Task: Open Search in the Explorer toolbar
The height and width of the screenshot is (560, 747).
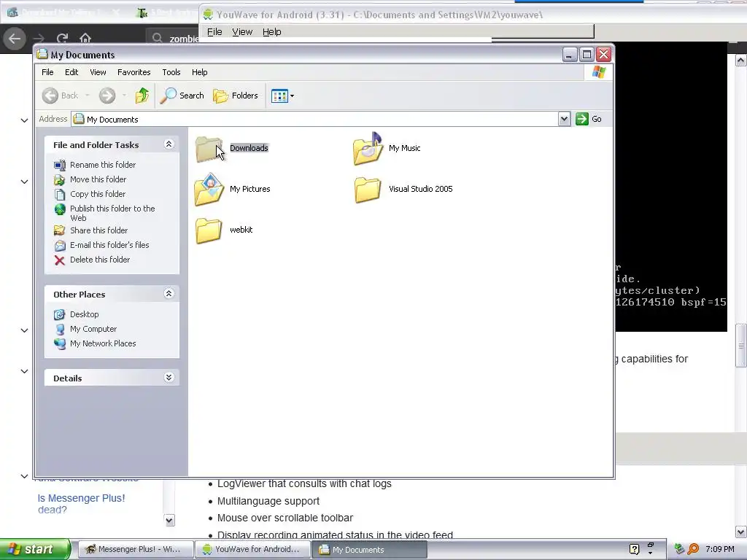Action: tap(182, 96)
